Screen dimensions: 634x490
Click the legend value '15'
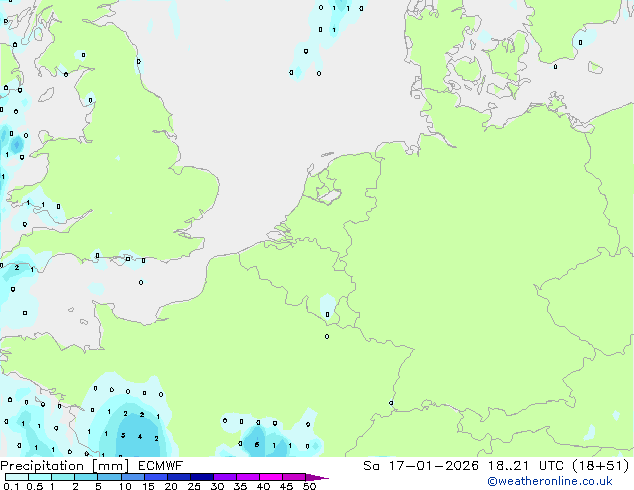[148, 486]
